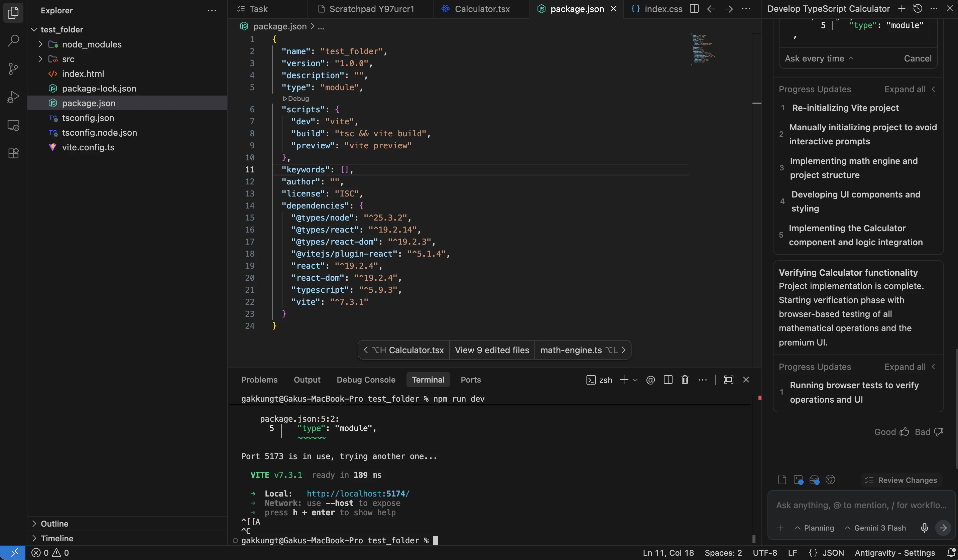Viewport: 958px width, 560px height.
Task: Click the @ mention icon in terminal toolbar
Action: pos(650,380)
